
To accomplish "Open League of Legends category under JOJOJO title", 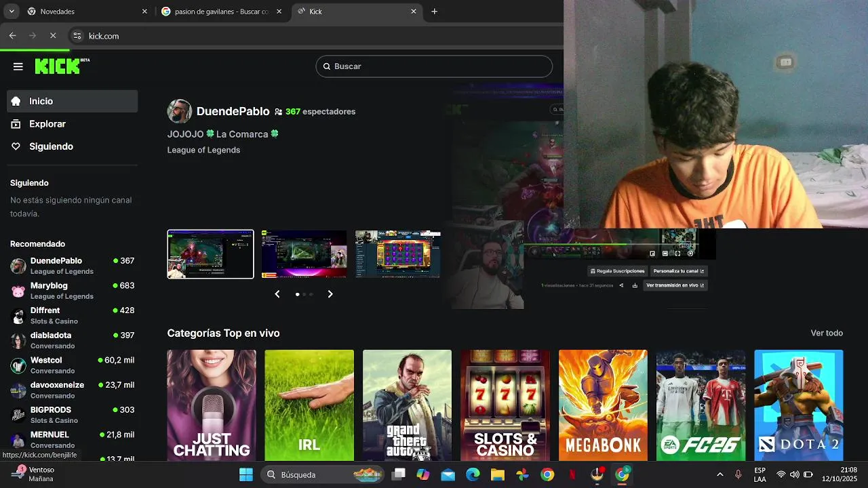I will click(x=203, y=150).
